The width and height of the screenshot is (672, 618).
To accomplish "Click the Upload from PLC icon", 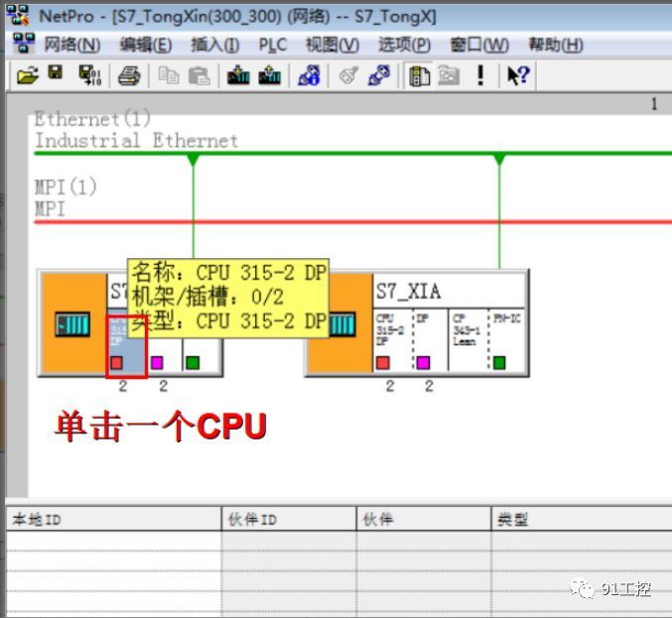I will [x=269, y=75].
